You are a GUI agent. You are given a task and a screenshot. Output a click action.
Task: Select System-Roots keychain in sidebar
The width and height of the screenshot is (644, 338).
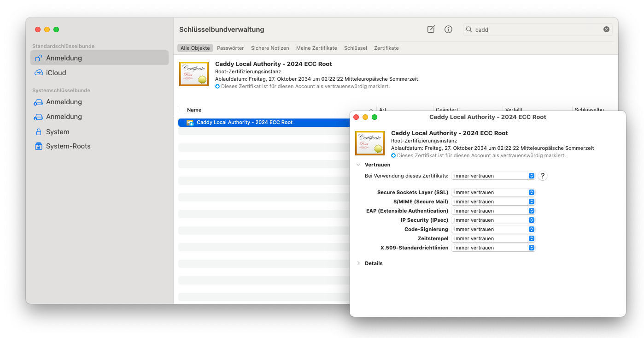click(100, 146)
